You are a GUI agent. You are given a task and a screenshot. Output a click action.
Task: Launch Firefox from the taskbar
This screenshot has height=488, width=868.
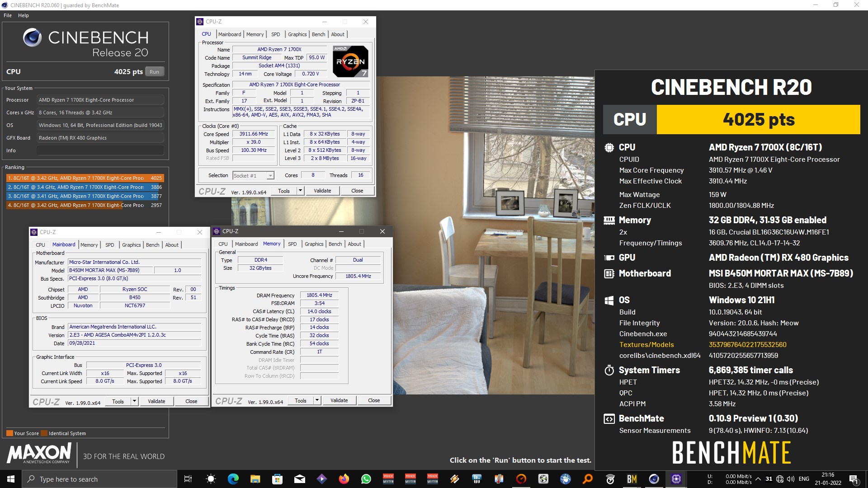click(344, 479)
